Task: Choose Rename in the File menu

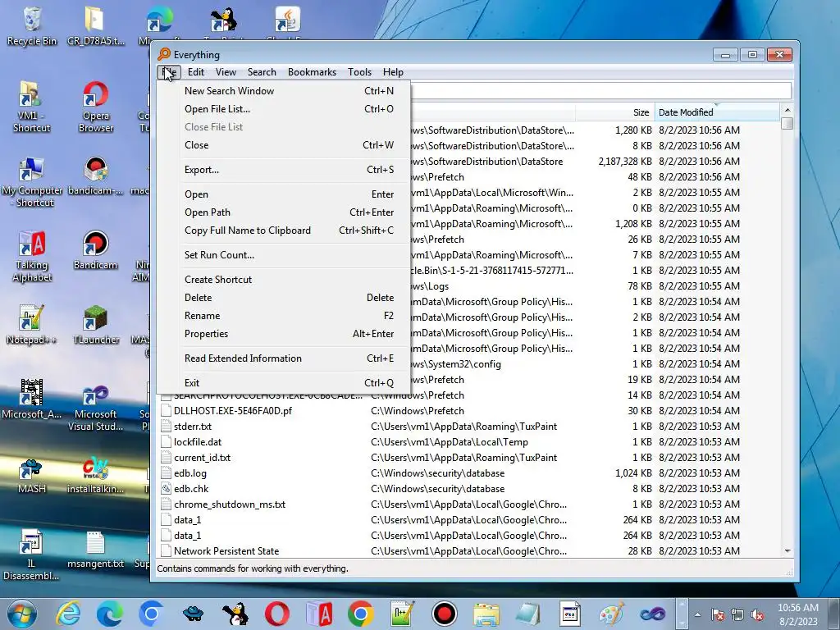Action: [284, 316]
